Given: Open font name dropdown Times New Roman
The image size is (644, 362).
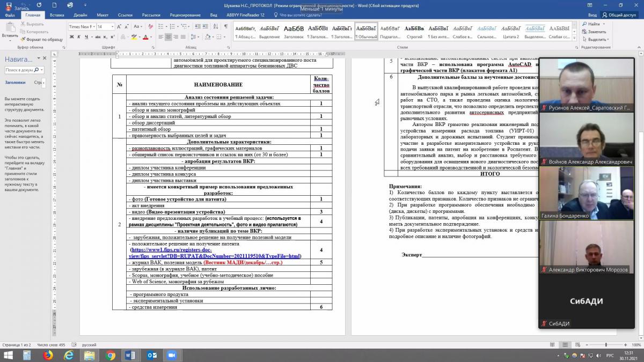Looking at the screenshot, I should click(x=93, y=26).
